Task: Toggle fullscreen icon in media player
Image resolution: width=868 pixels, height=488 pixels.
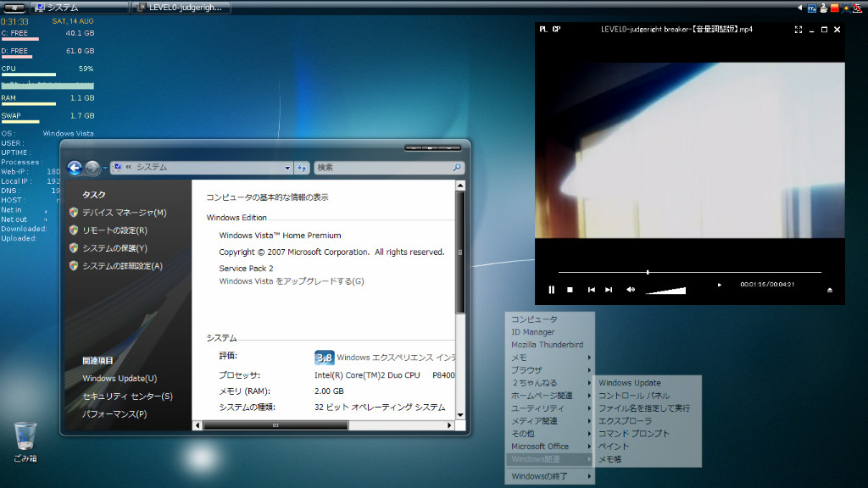Action: pyautogui.click(x=798, y=30)
